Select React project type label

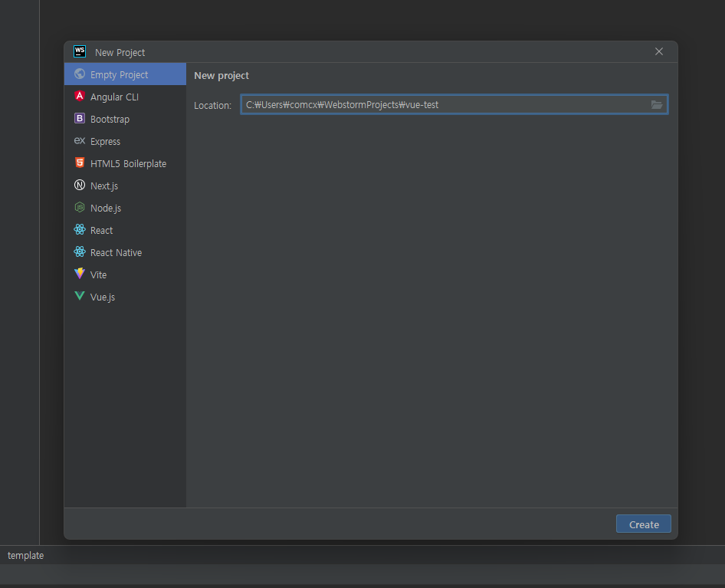click(x=102, y=231)
